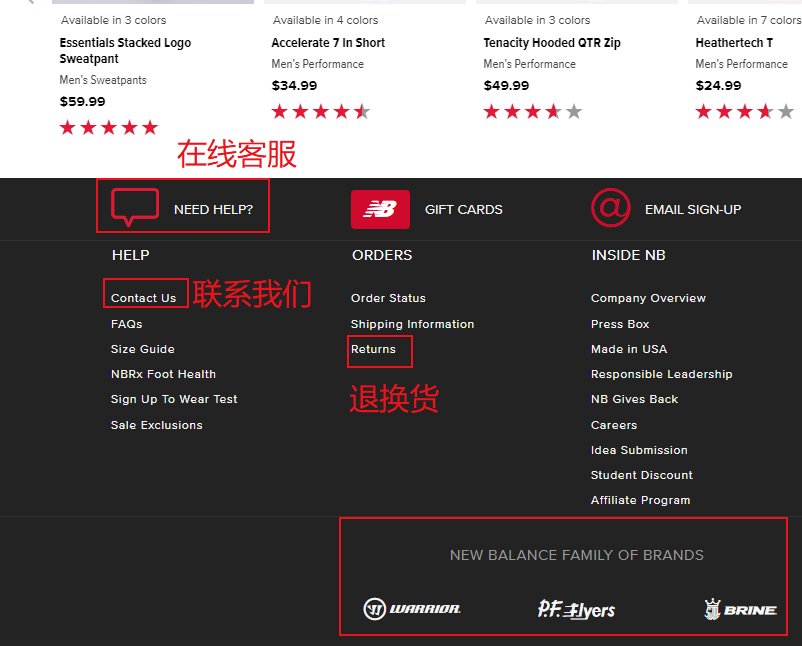The image size is (802, 646).
Task: Click the $24.99 price
Action: click(x=718, y=86)
